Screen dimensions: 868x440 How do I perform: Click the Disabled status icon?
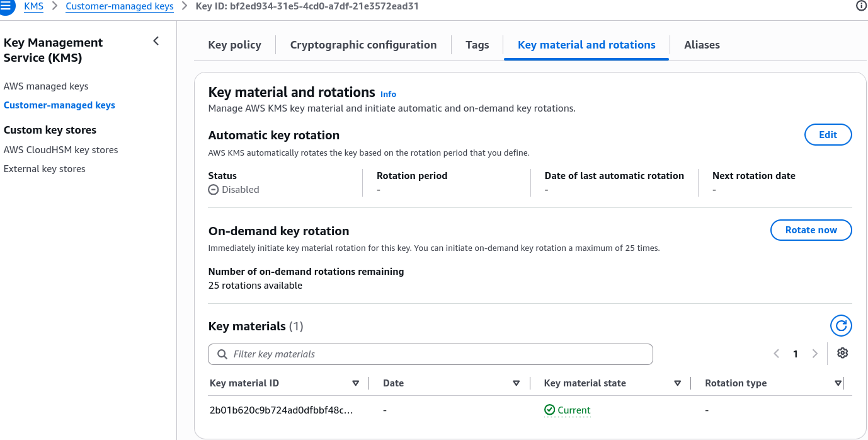pos(214,189)
